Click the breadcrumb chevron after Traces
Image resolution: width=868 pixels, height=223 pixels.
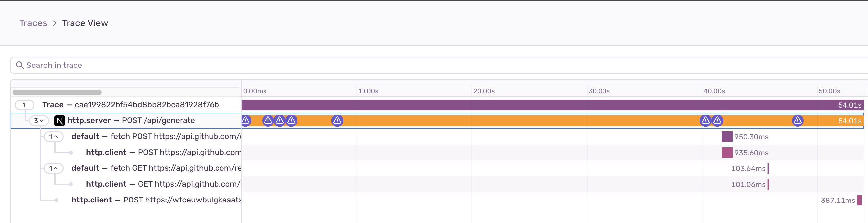click(x=55, y=23)
